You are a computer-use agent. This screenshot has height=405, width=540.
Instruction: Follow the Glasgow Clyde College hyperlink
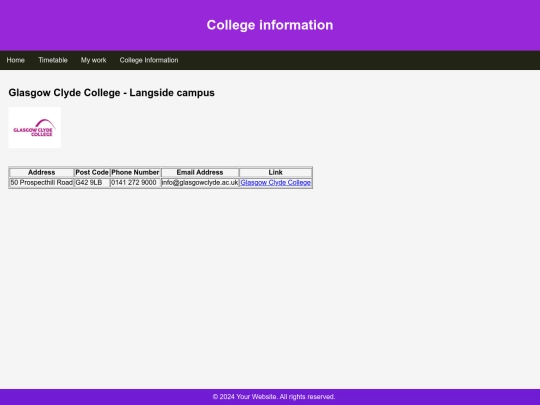coord(276,183)
